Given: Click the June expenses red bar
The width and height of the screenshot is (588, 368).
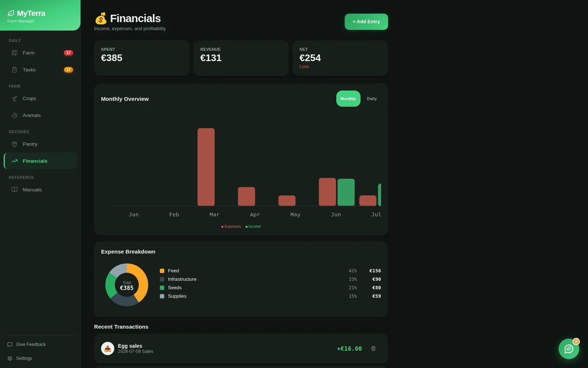Looking at the screenshot, I should point(327,192).
